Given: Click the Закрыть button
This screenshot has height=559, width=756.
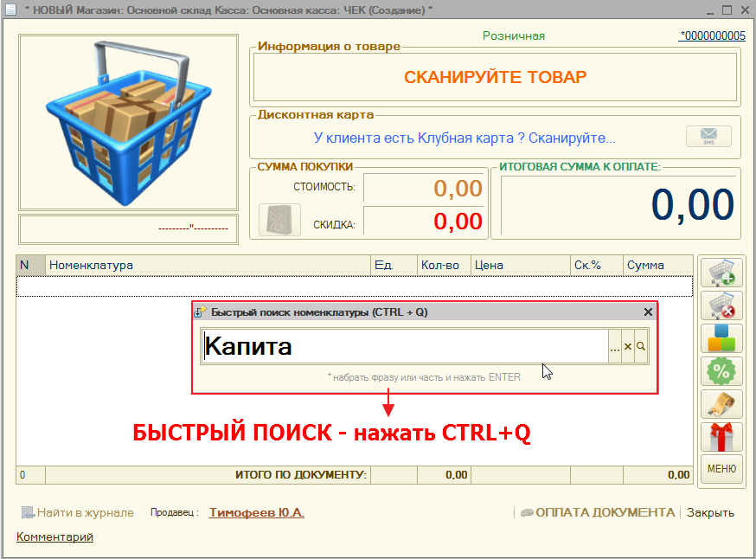Looking at the screenshot, I should [710, 512].
